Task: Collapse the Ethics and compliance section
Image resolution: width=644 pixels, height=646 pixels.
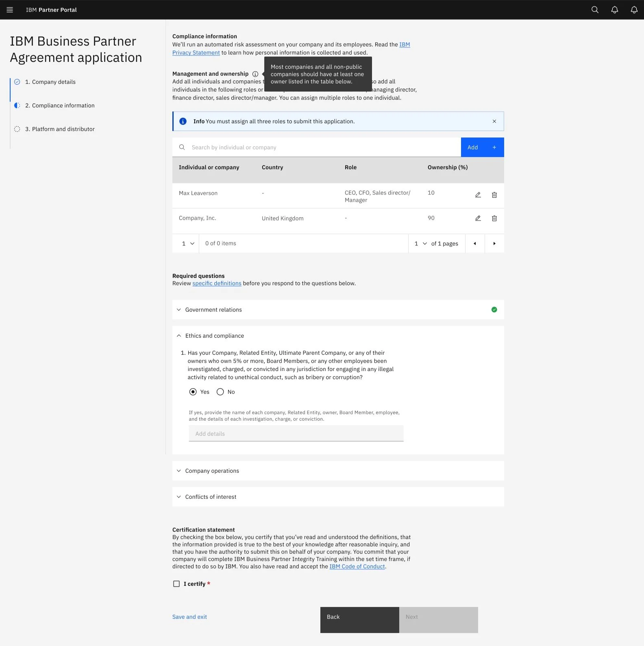Action: point(338,336)
